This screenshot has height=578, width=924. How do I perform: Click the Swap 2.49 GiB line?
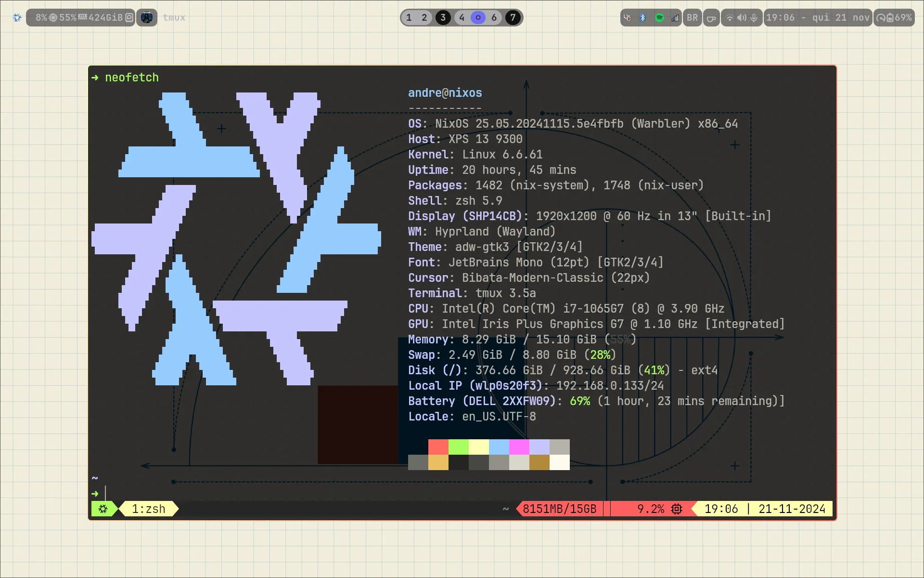pyautogui.click(x=512, y=355)
